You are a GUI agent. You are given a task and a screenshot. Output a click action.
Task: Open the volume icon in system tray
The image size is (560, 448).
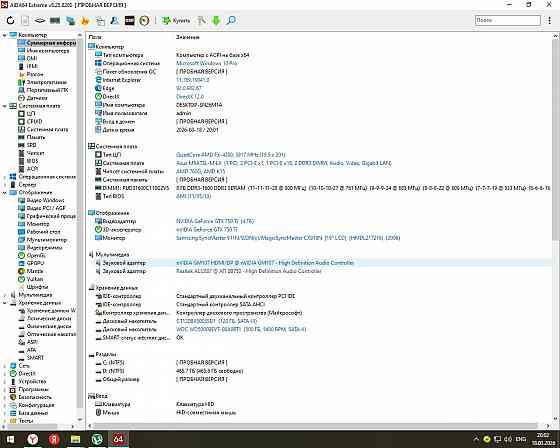click(508, 439)
